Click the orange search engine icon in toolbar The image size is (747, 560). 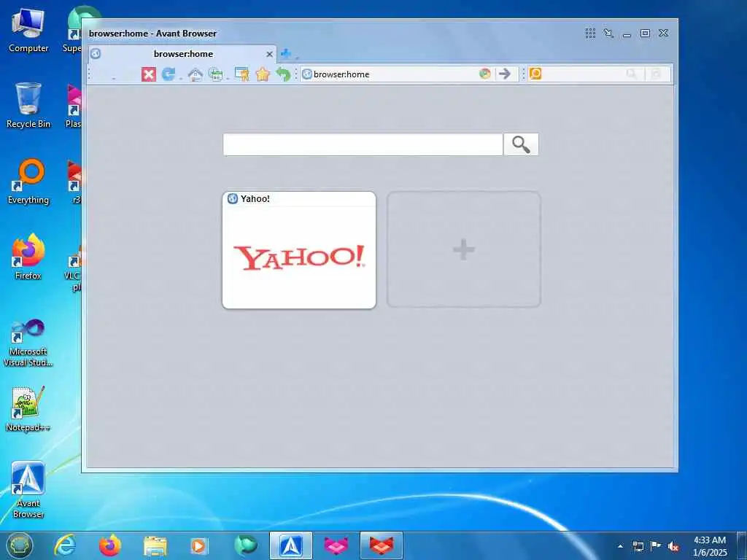[535, 74]
